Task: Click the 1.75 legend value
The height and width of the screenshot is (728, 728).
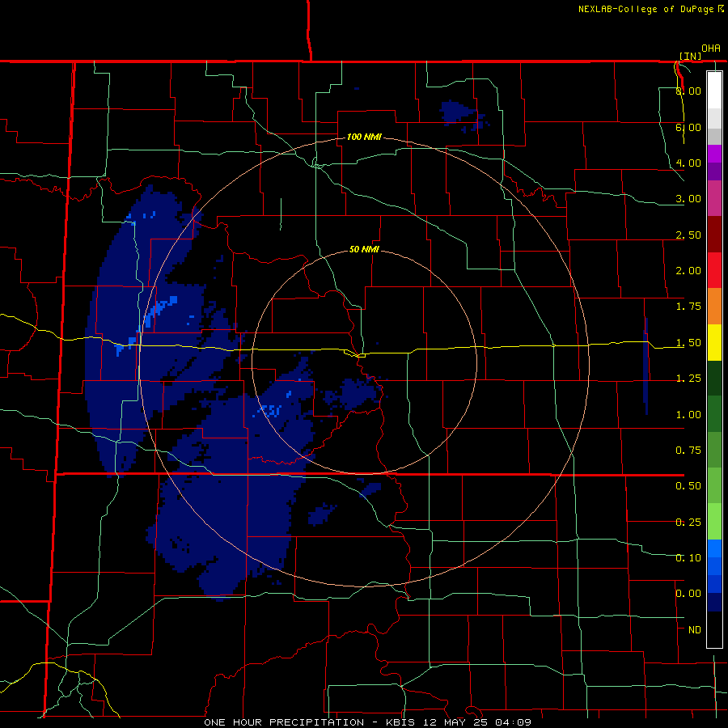Action: pos(688,307)
